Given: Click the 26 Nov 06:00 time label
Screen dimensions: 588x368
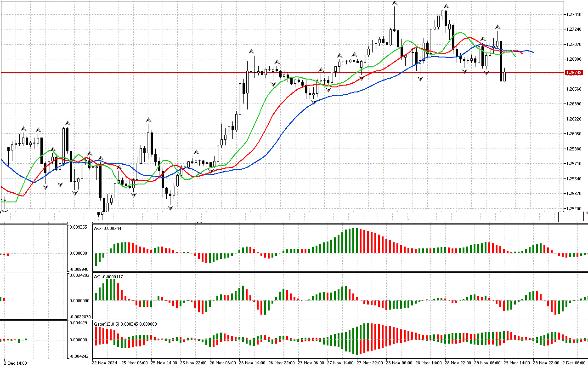Looking at the screenshot, I should click(x=224, y=362).
